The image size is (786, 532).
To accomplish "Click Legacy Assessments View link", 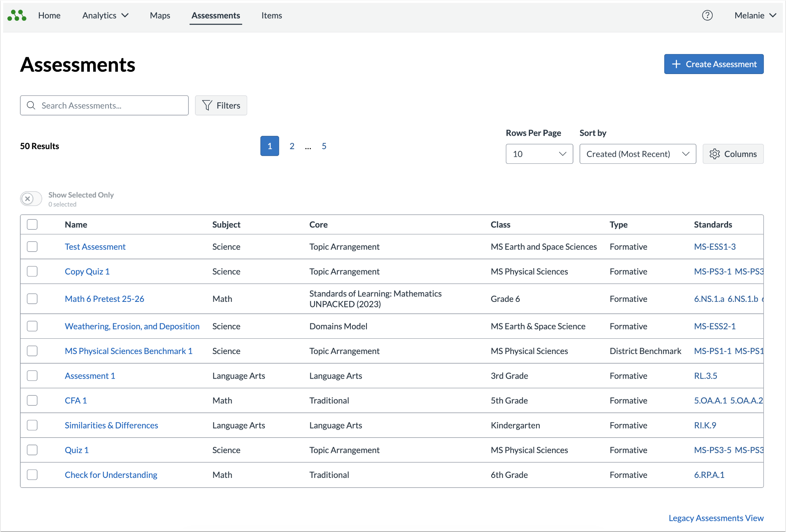I will click(x=716, y=518).
